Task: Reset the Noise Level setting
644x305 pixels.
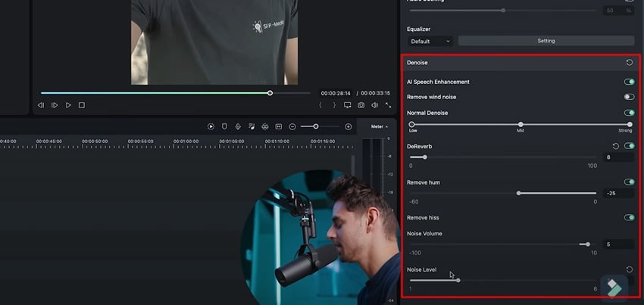Action: click(x=629, y=269)
